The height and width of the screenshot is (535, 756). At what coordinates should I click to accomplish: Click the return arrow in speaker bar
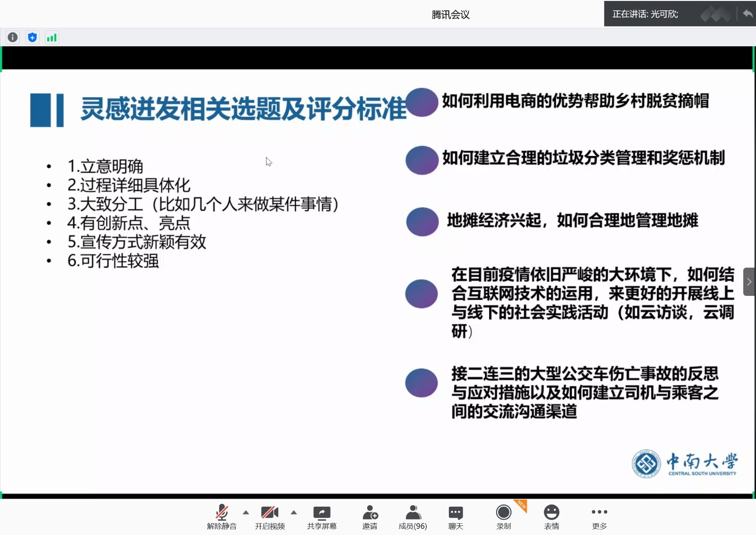(x=747, y=14)
